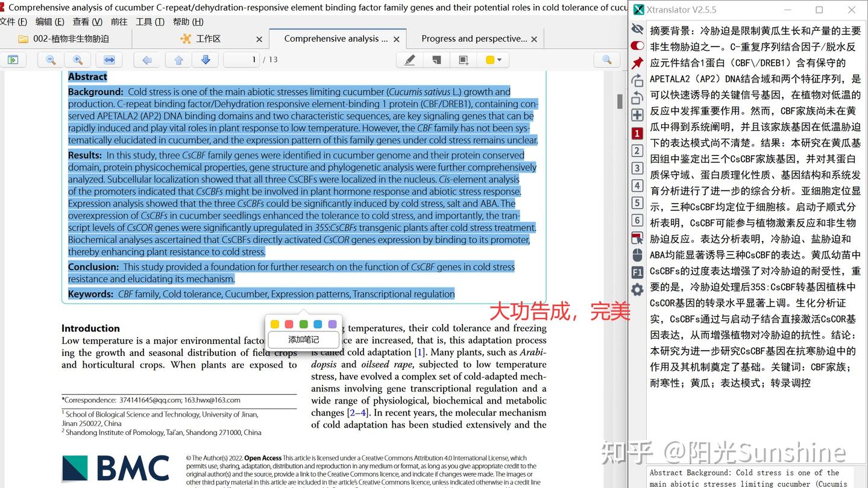Viewport: 868px width, 488px height.
Task: Open the highlight color dropdown
Action: click(x=493, y=60)
